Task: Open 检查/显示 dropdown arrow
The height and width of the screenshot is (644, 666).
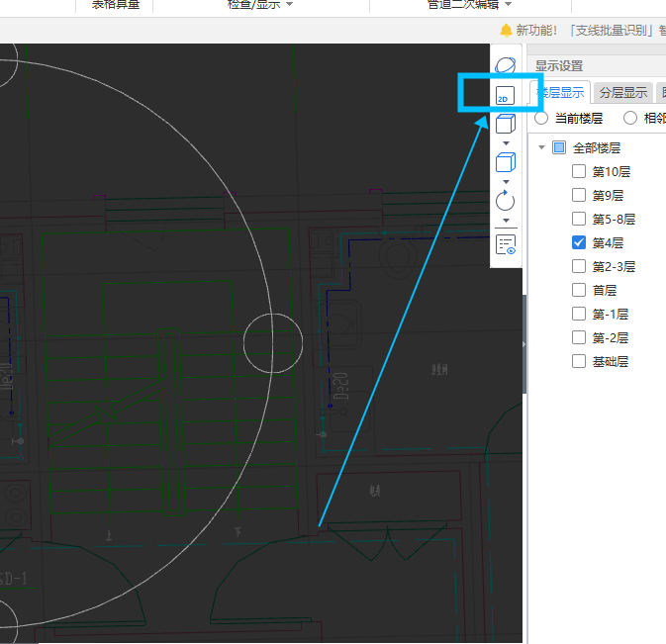Action: 290,4
